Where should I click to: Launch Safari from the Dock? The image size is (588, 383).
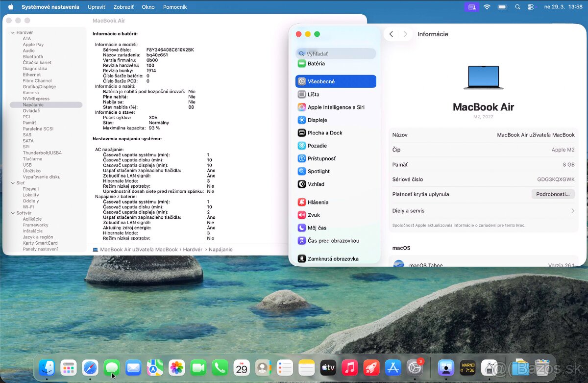pos(90,367)
